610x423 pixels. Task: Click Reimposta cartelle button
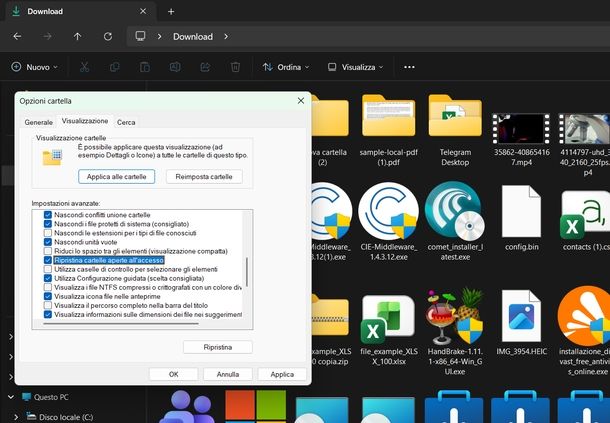pyautogui.click(x=204, y=177)
